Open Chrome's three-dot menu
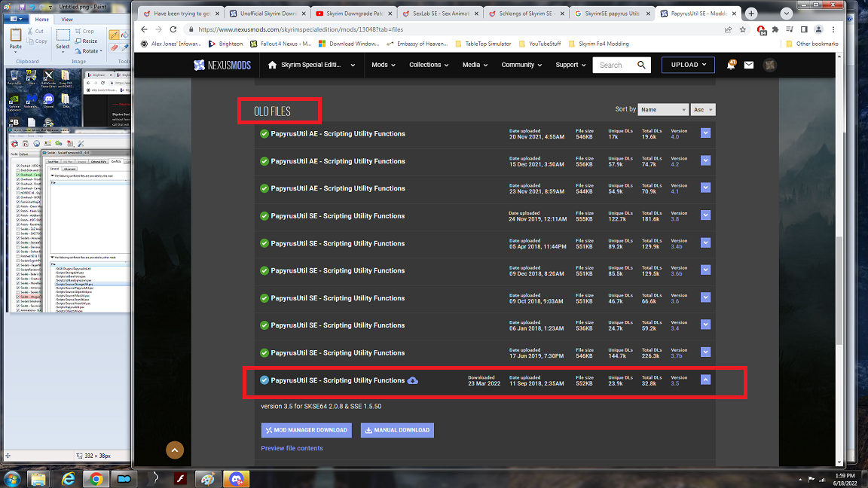 pyautogui.click(x=833, y=29)
